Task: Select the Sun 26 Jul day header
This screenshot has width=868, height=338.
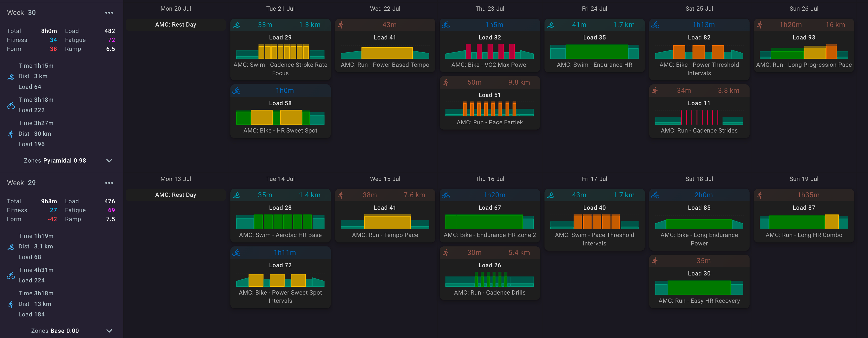Action: pos(804,9)
